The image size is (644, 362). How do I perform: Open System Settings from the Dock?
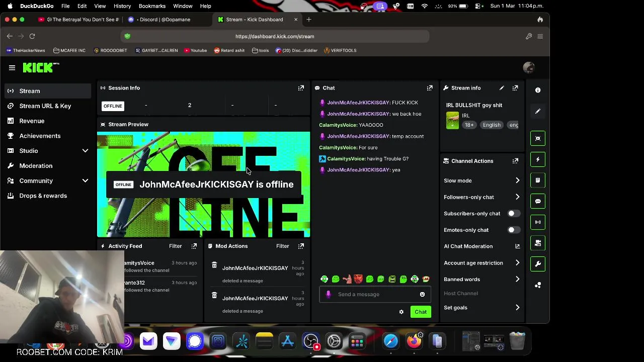click(334, 341)
